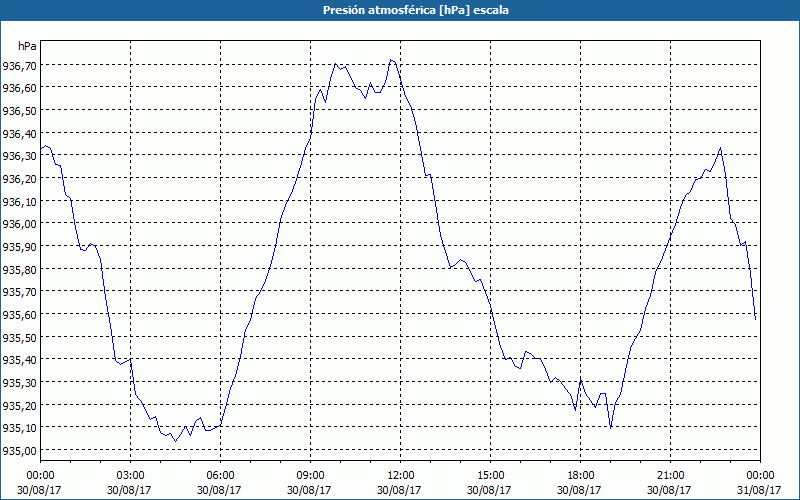Click the 935,00 axis value
800x500 pixels.
(x=19, y=450)
